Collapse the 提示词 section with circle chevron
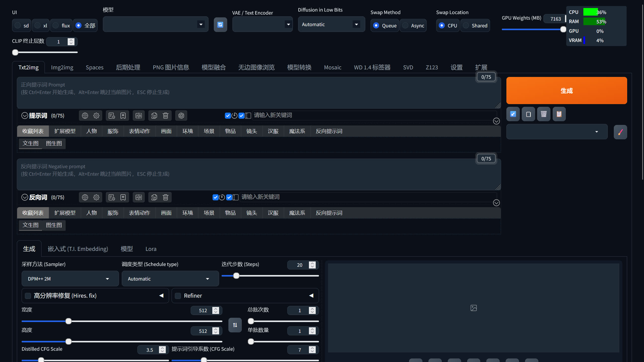 (x=25, y=116)
